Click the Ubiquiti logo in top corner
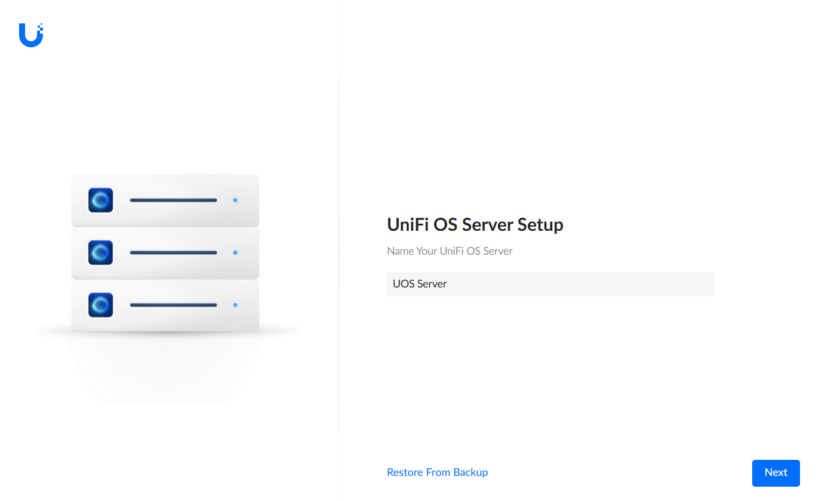This screenshot has height=501, width=840. pyautogui.click(x=30, y=36)
